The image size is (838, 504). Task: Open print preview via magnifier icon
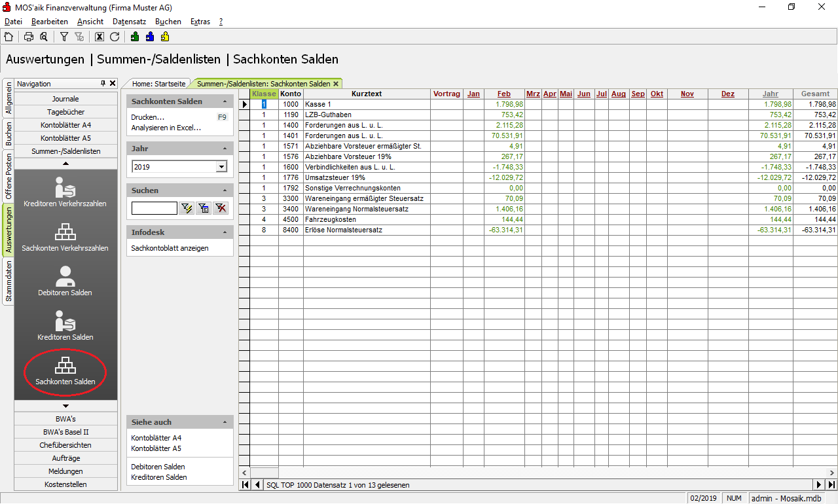coord(44,37)
